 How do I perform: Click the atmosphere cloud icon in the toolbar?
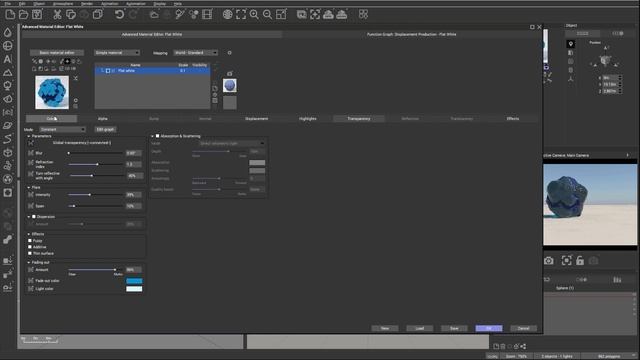click(154, 15)
